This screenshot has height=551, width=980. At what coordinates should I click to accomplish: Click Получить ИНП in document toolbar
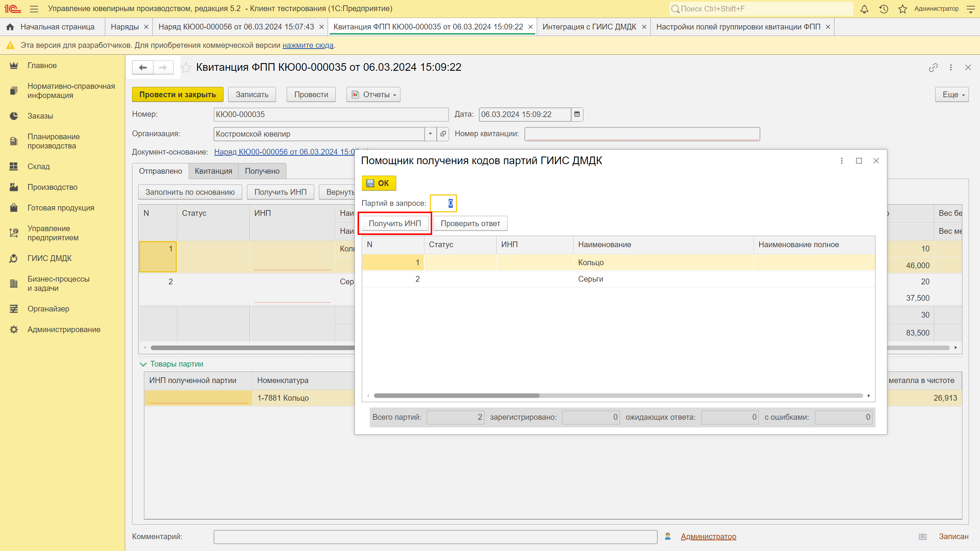(x=280, y=192)
